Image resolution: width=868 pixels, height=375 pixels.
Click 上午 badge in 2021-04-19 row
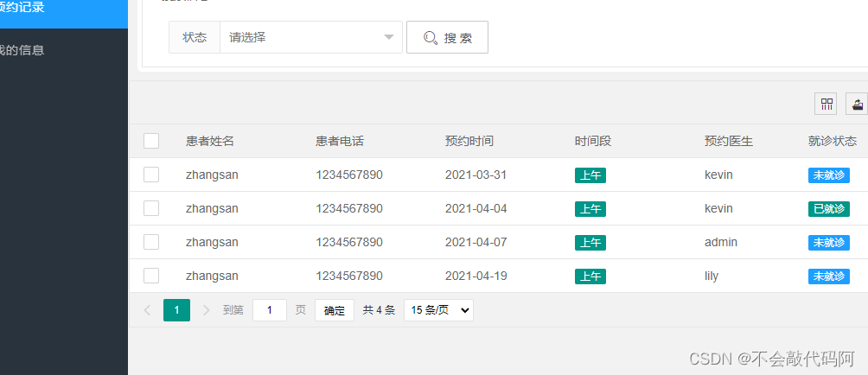point(590,276)
